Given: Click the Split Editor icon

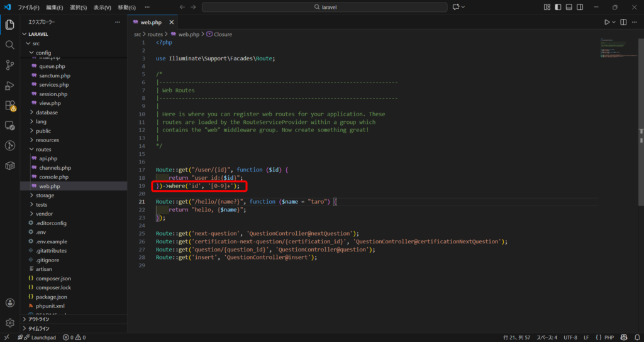Looking at the screenshot, I should 622,22.
